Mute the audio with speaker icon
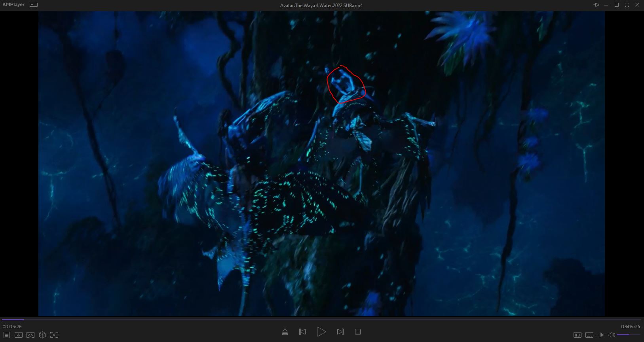The image size is (644, 342). 611,335
